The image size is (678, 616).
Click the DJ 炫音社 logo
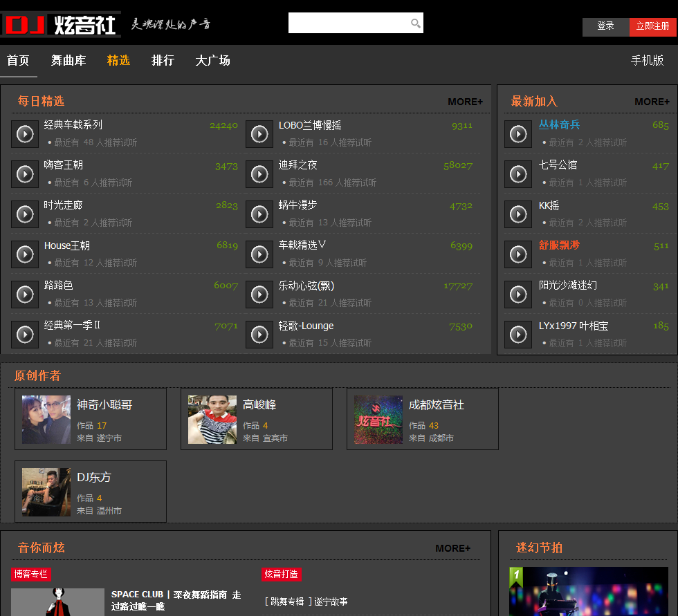pos(61,25)
